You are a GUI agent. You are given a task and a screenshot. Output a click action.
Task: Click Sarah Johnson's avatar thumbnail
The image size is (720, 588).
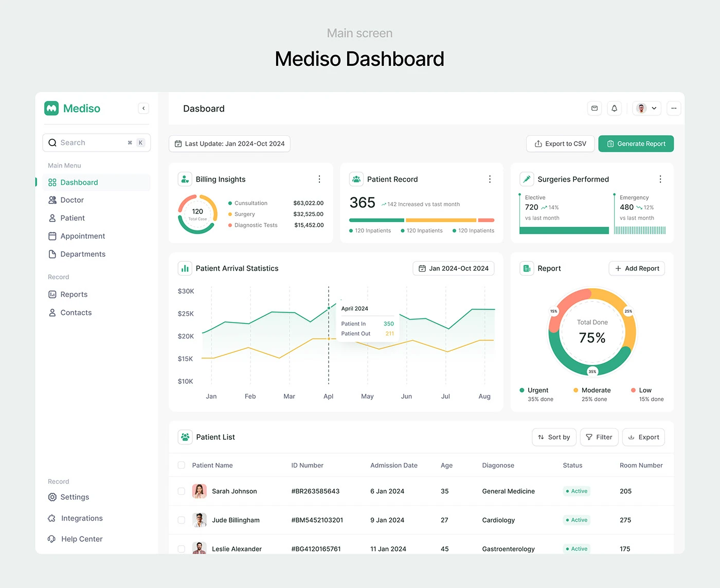200,491
